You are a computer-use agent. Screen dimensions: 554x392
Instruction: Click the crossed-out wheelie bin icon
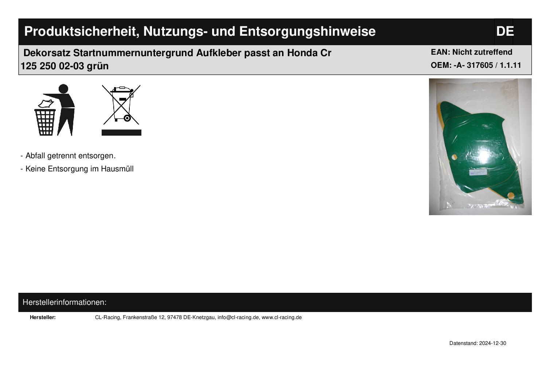121,105
